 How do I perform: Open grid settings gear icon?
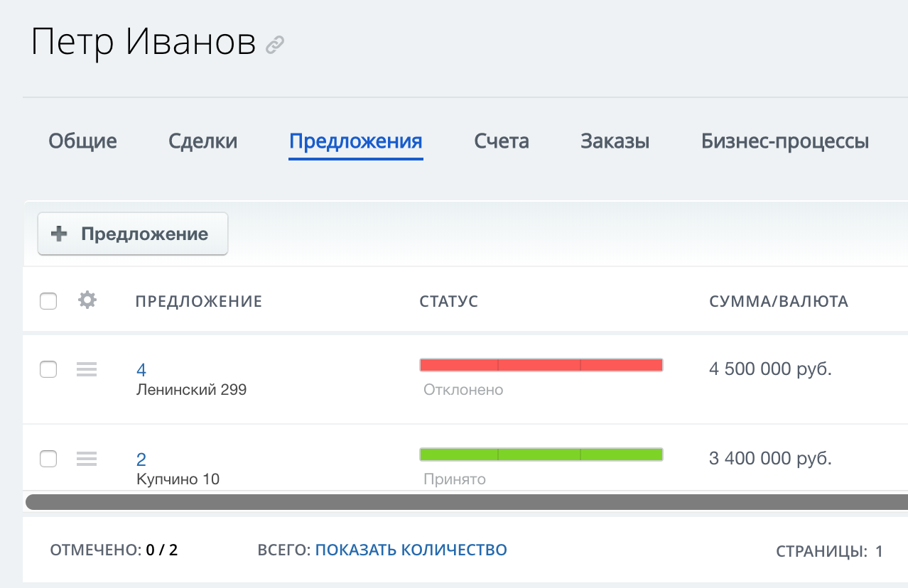pos(87,300)
